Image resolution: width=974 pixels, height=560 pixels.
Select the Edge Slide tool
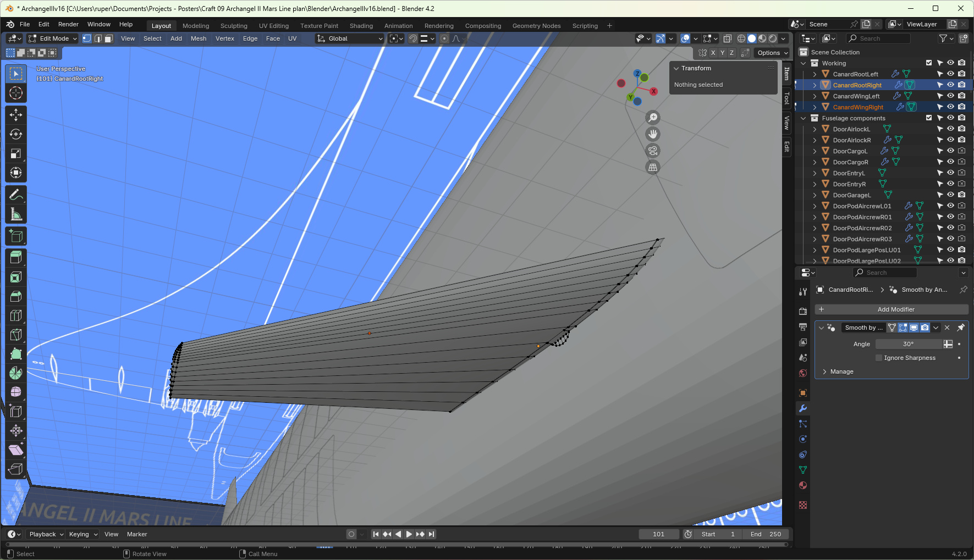tap(16, 412)
